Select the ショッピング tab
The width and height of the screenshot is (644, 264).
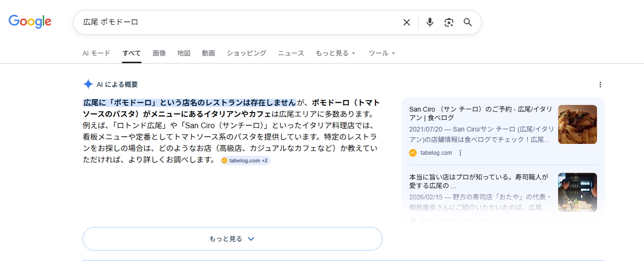246,53
